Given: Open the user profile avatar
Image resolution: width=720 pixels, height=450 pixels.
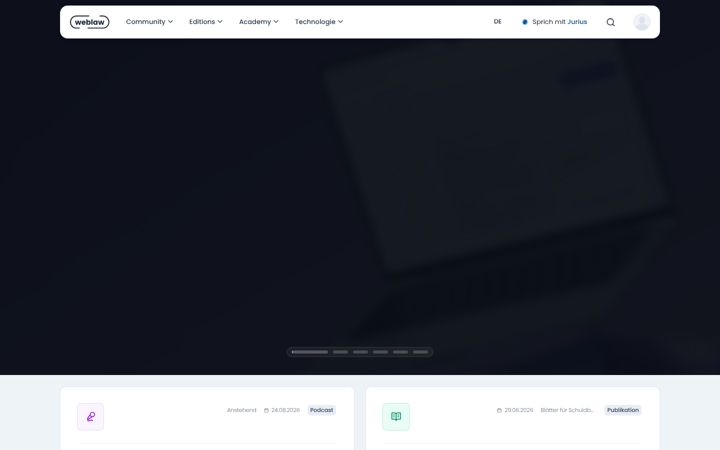Looking at the screenshot, I should pyautogui.click(x=641, y=22).
